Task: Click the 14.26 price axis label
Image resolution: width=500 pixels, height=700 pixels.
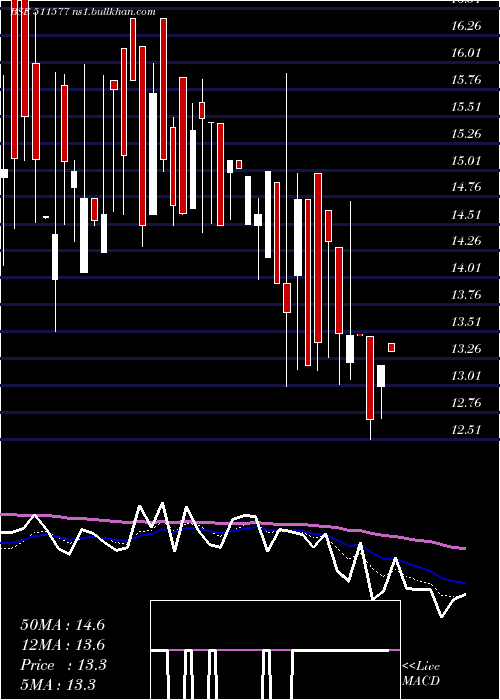Action: pyautogui.click(x=466, y=241)
